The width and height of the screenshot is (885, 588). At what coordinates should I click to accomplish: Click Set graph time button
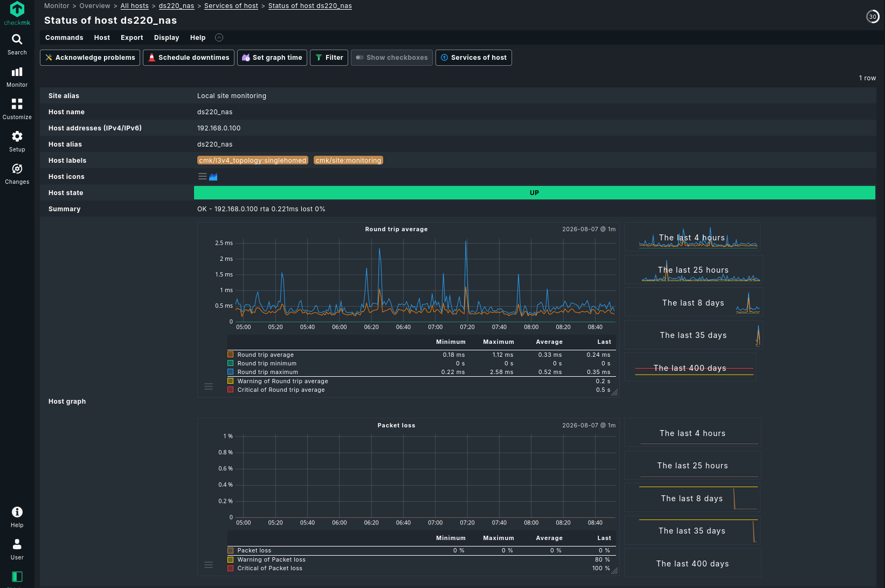coord(272,58)
